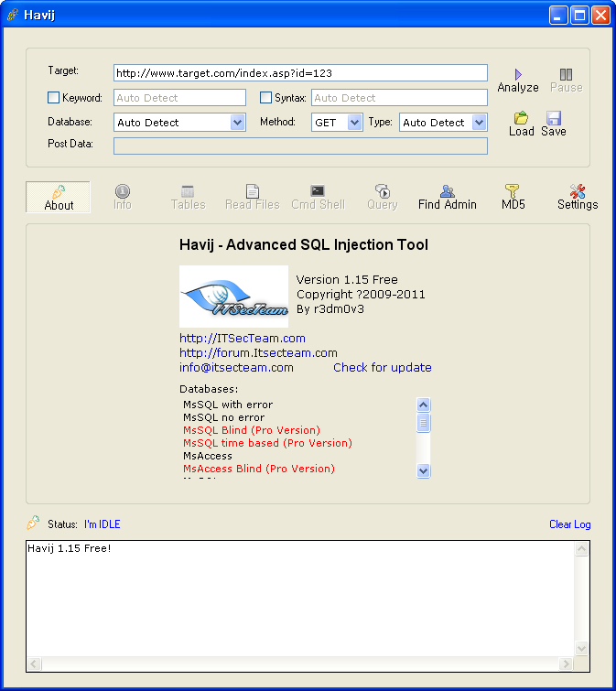
Task: Expand the Type dropdown
Action: point(479,123)
